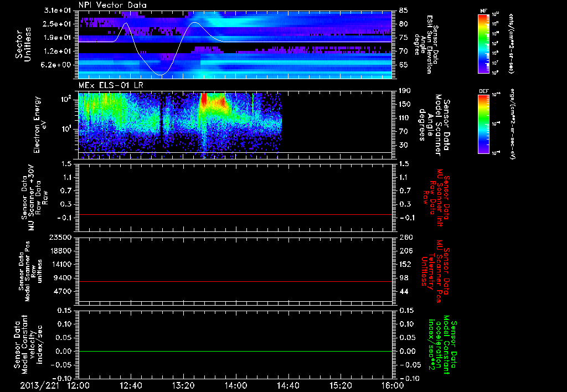
Task: Click the '12:40' time tick label
Action: coord(131,385)
